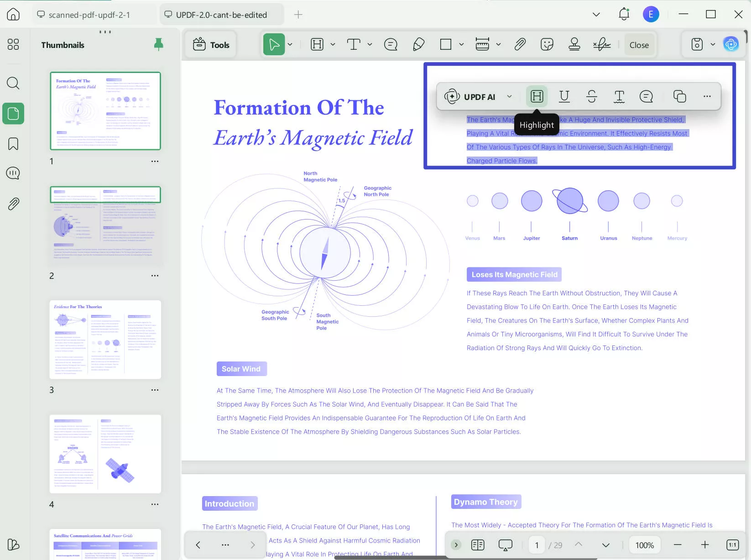Open the search panel in the left sidebar

[13, 83]
